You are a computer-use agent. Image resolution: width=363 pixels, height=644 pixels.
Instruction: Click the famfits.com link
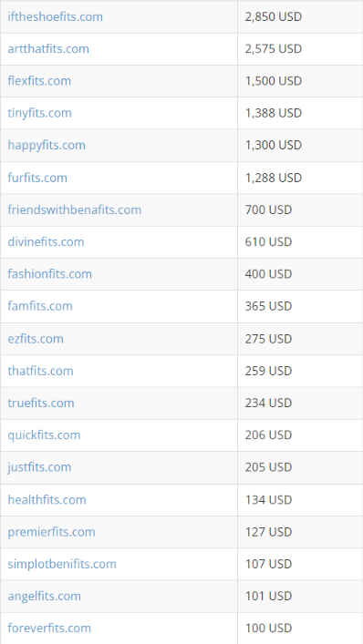[40, 306]
